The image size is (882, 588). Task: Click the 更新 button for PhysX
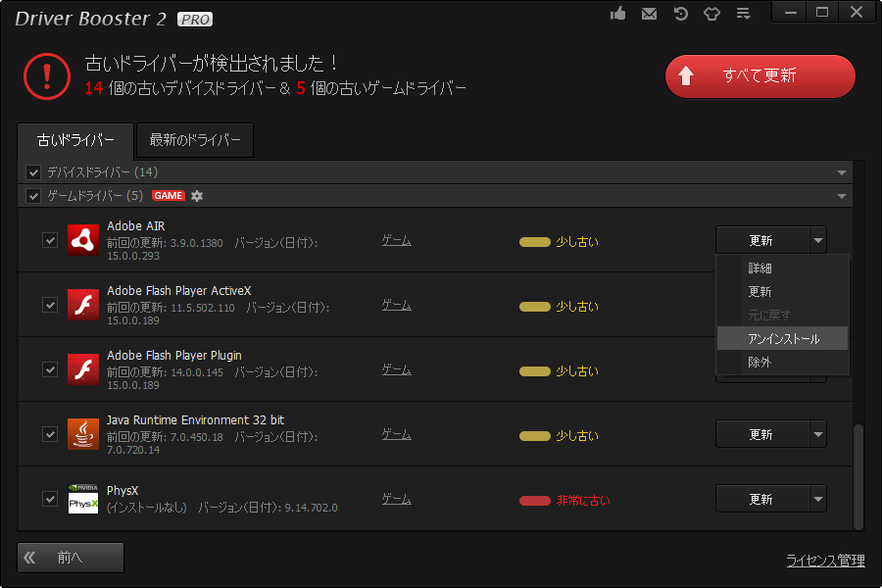762,499
